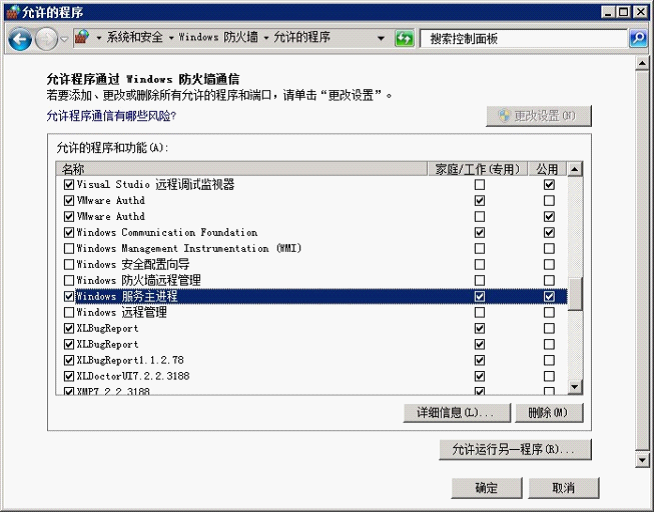The height and width of the screenshot is (512, 654).
Task: Open the recent pages dropdown arrow
Action: (x=65, y=39)
